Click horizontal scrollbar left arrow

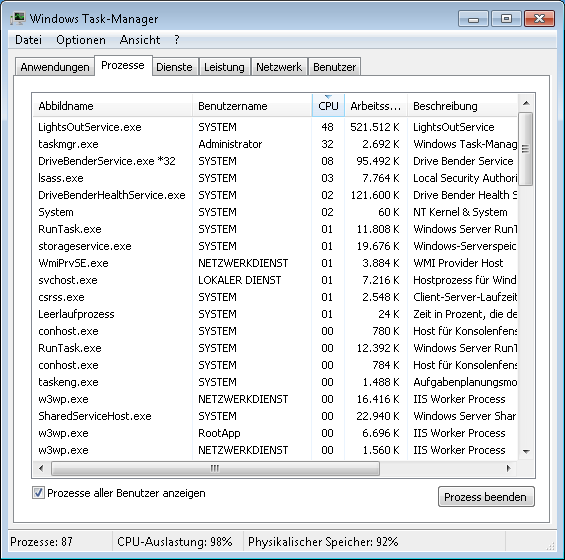[41, 468]
